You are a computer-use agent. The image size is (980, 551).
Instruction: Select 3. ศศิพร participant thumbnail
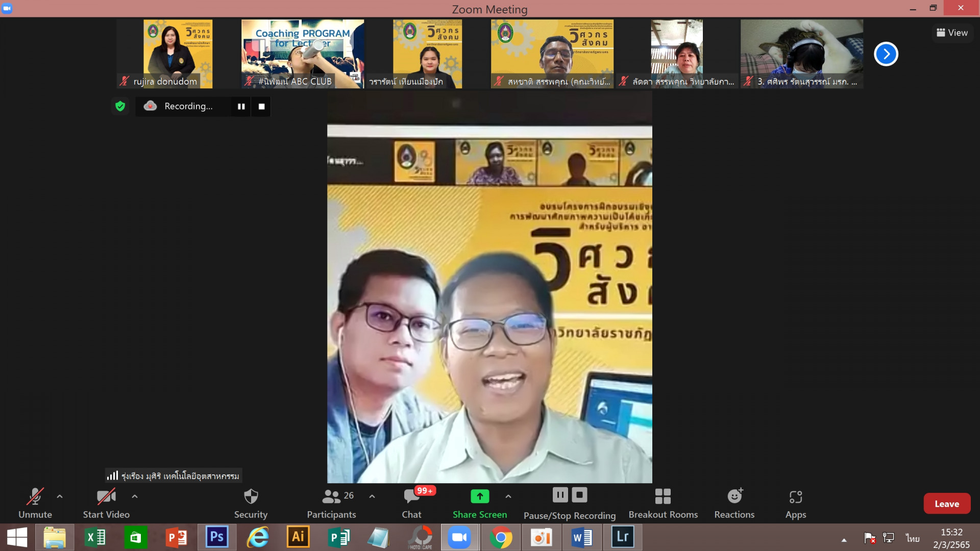[802, 54]
